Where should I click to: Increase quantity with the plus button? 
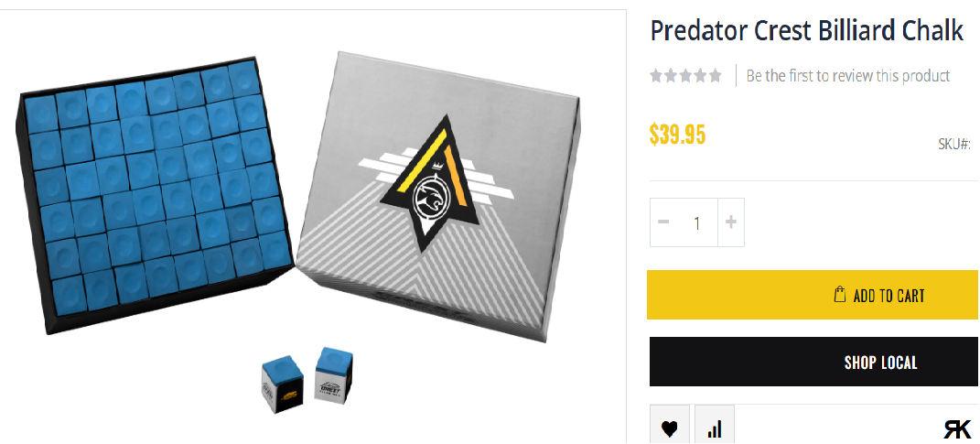coord(730,222)
